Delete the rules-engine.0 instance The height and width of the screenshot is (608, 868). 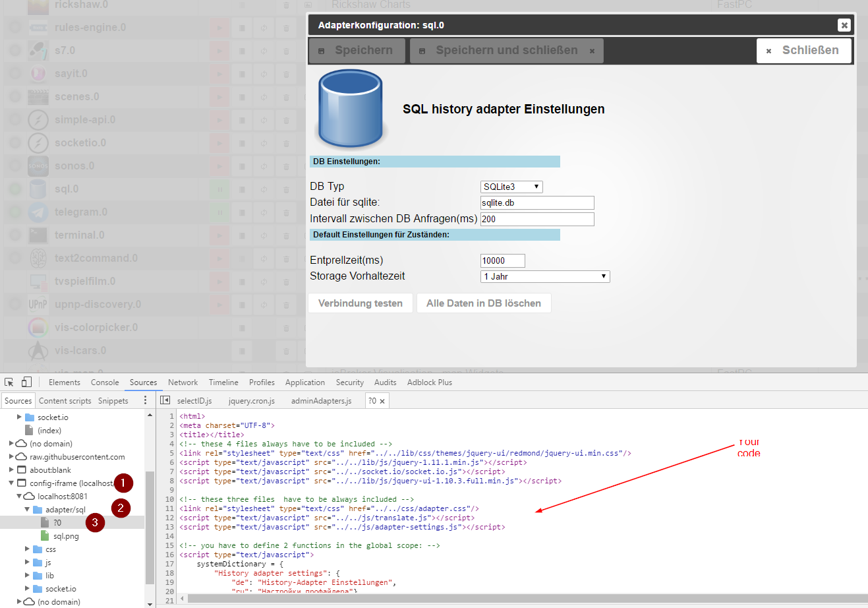click(x=286, y=28)
